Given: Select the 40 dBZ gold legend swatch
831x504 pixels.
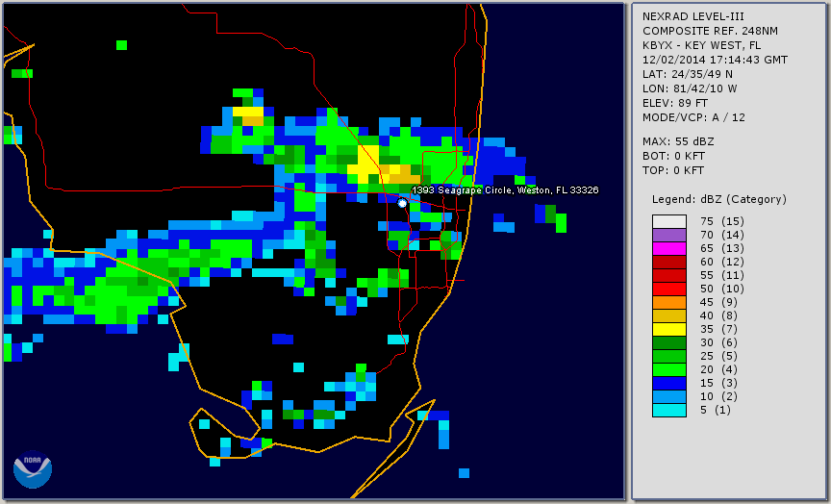Looking at the screenshot, I should 668,315.
